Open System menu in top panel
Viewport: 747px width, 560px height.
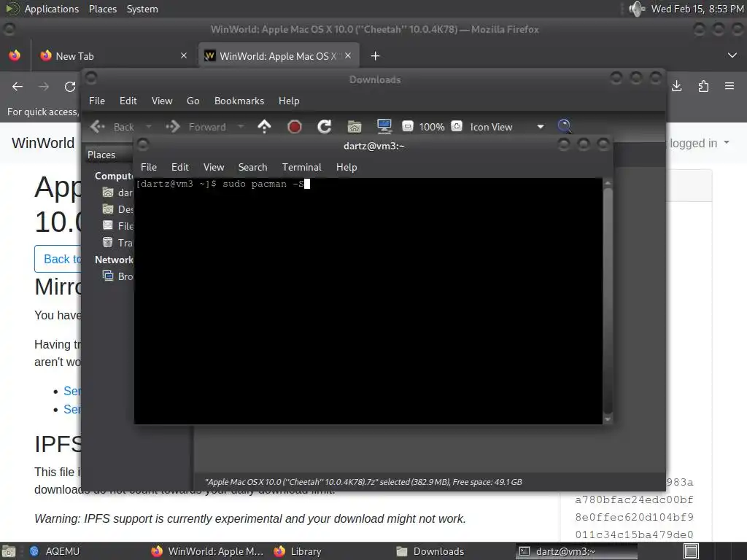click(x=142, y=9)
